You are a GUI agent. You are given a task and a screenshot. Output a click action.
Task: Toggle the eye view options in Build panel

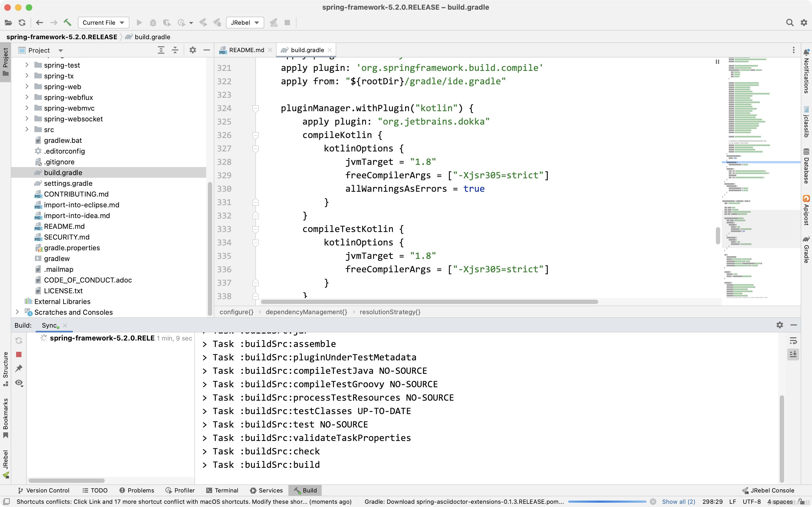[19, 383]
